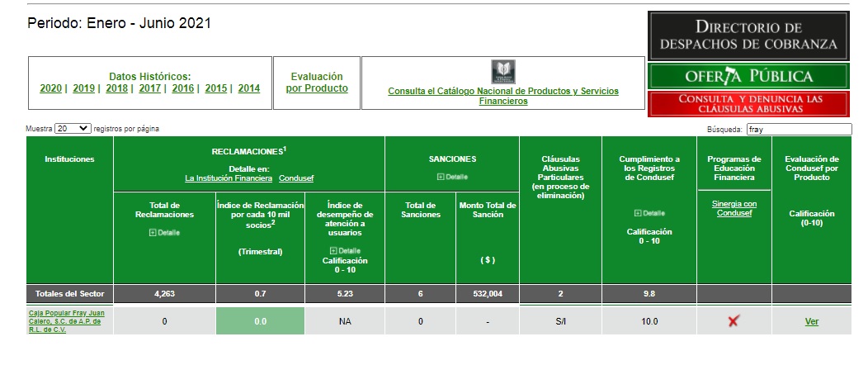Open 2014 historical data
This screenshot has width=868, height=365.
[x=249, y=88]
